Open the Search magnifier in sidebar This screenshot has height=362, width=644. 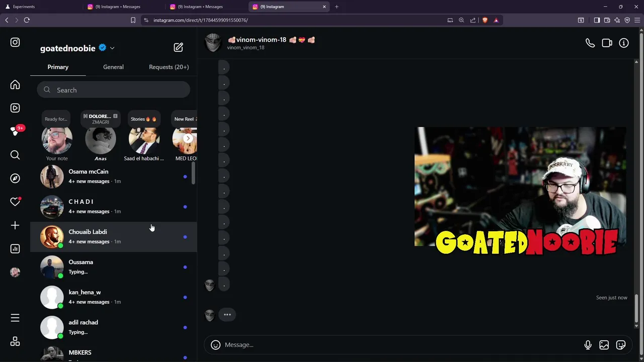coord(15,155)
